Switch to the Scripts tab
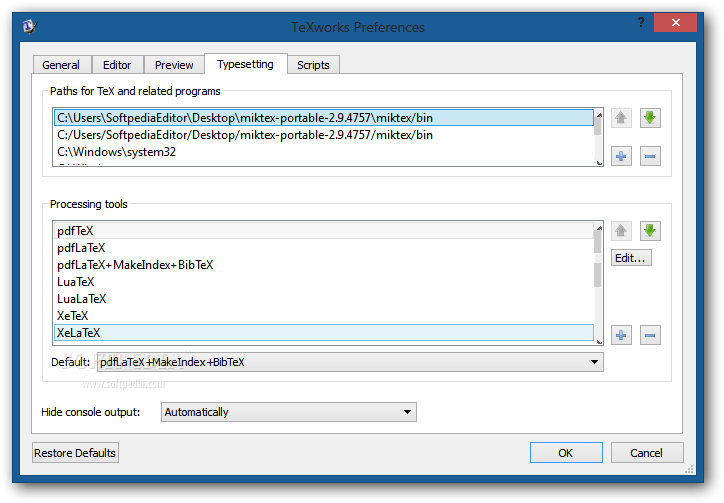 coord(314,65)
